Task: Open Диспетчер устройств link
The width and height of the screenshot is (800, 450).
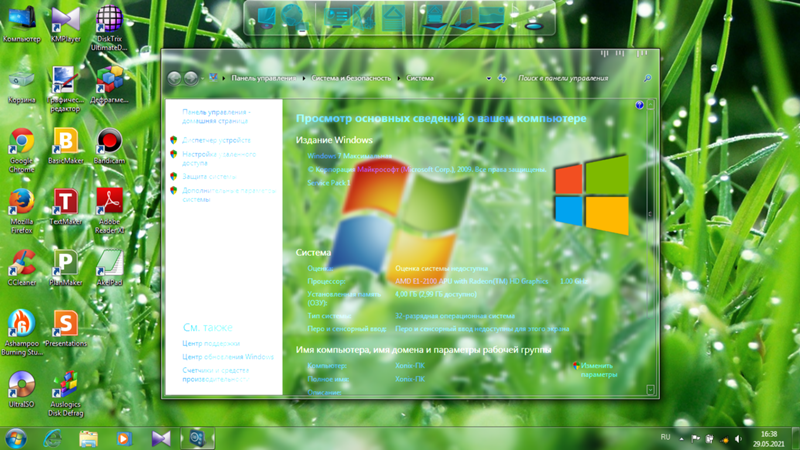Action: 216,140
